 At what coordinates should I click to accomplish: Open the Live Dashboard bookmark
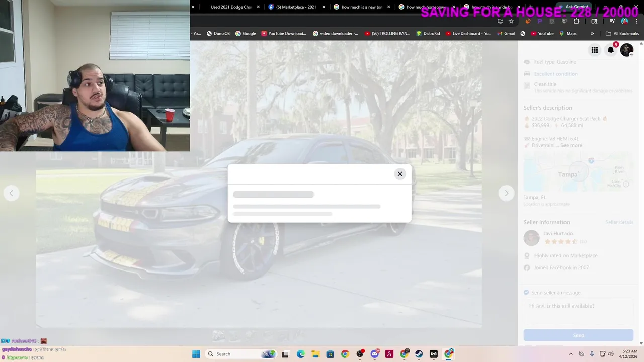[468, 34]
